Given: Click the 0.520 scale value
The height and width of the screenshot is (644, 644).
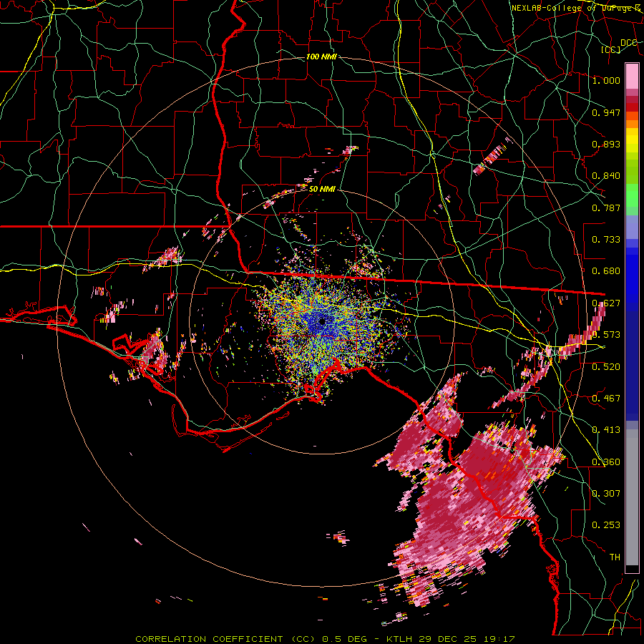Looking at the screenshot, I should [606, 367].
